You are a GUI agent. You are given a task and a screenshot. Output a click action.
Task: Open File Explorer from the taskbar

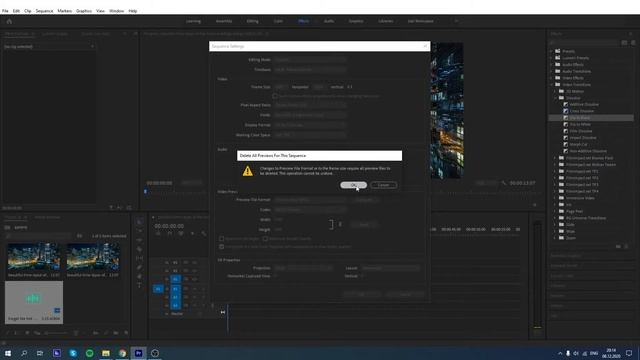pyautogui.click(x=106, y=353)
